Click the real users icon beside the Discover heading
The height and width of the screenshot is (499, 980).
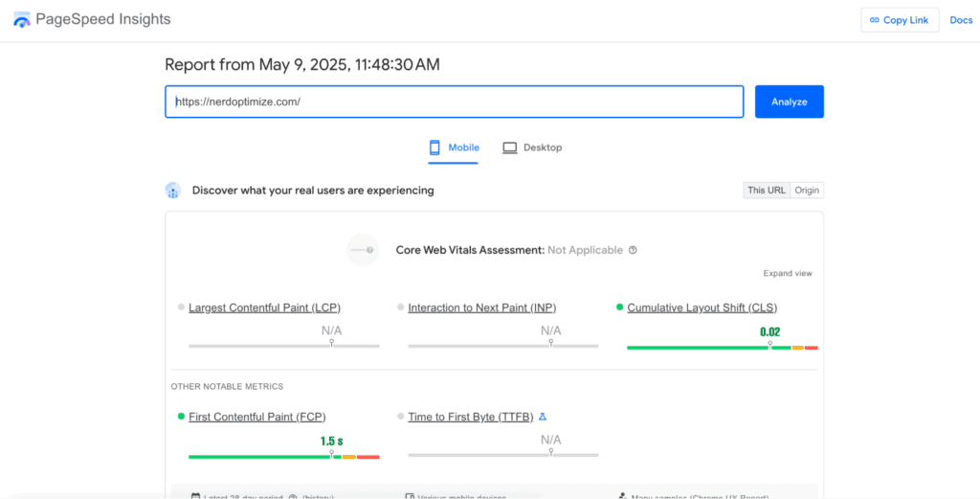tap(172, 191)
